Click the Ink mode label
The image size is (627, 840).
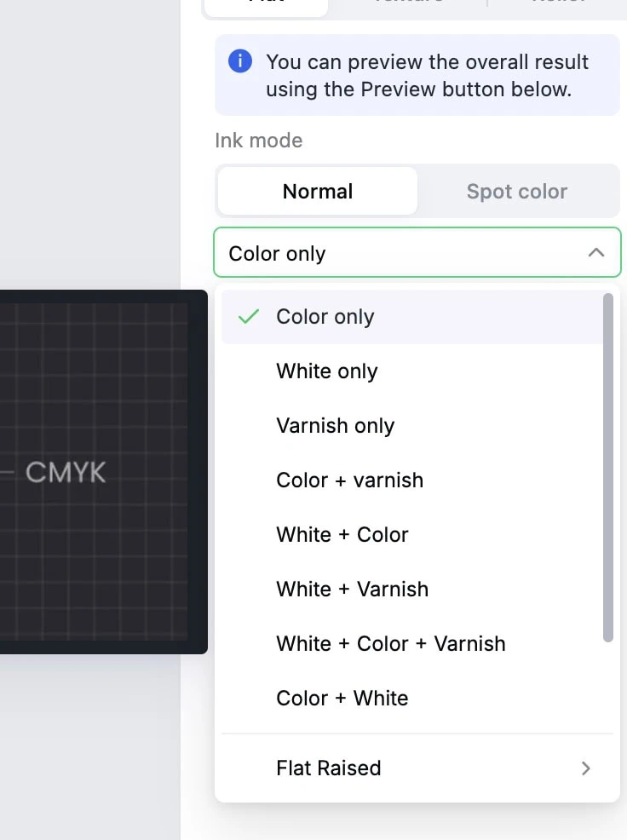(x=259, y=141)
